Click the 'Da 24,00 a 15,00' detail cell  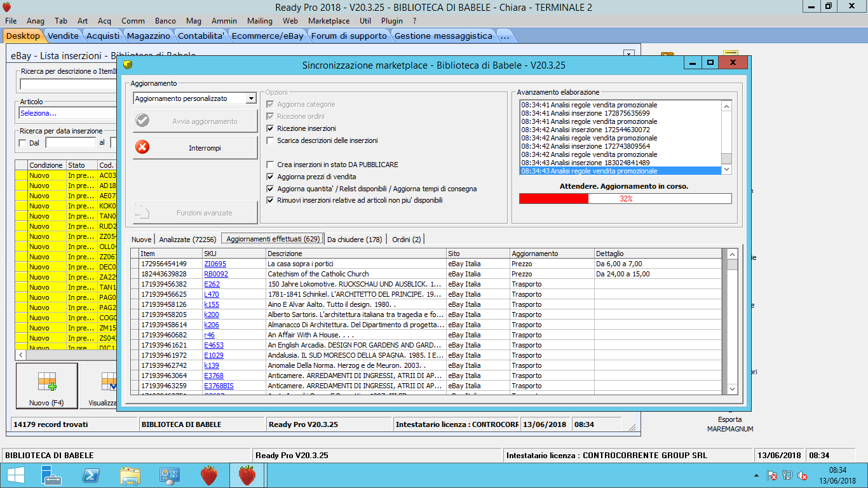[658, 274]
